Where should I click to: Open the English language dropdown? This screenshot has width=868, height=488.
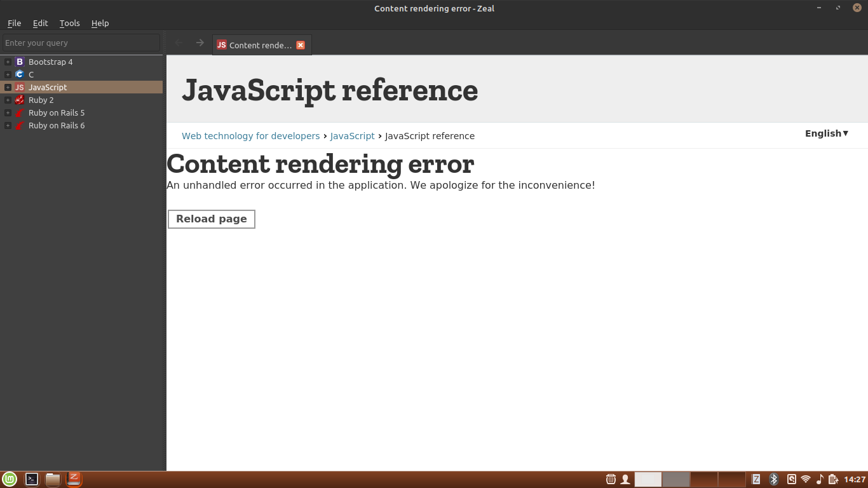tap(827, 133)
